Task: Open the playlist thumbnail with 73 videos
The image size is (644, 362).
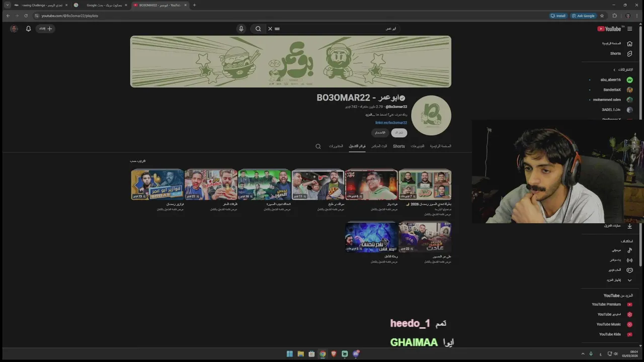Action: tap(157, 185)
